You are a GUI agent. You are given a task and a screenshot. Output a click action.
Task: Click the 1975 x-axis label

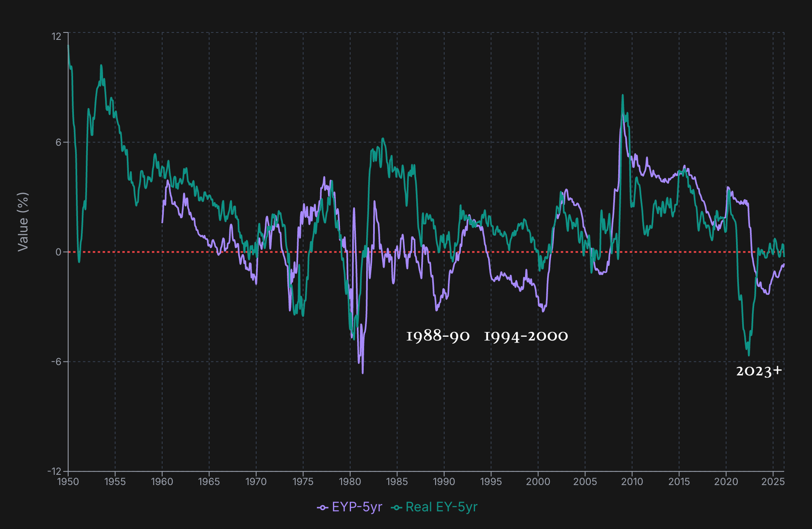coord(303,482)
